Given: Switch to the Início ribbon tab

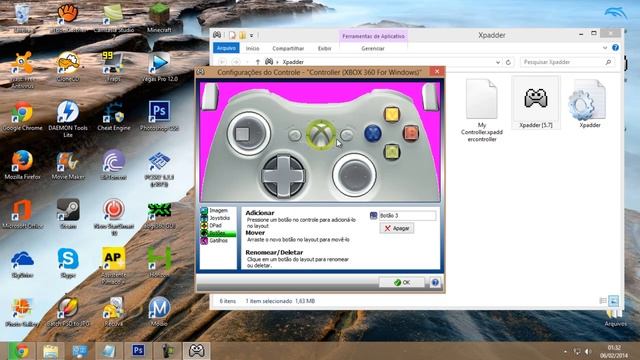Looking at the screenshot, I should (x=252, y=48).
